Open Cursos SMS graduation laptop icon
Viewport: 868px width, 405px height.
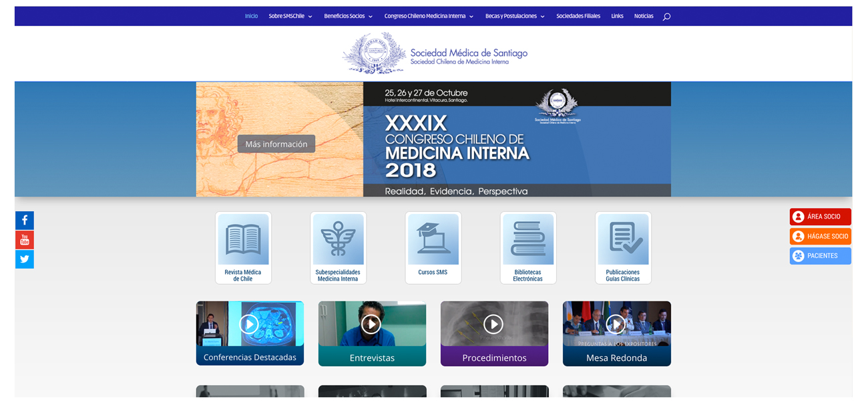click(x=433, y=240)
